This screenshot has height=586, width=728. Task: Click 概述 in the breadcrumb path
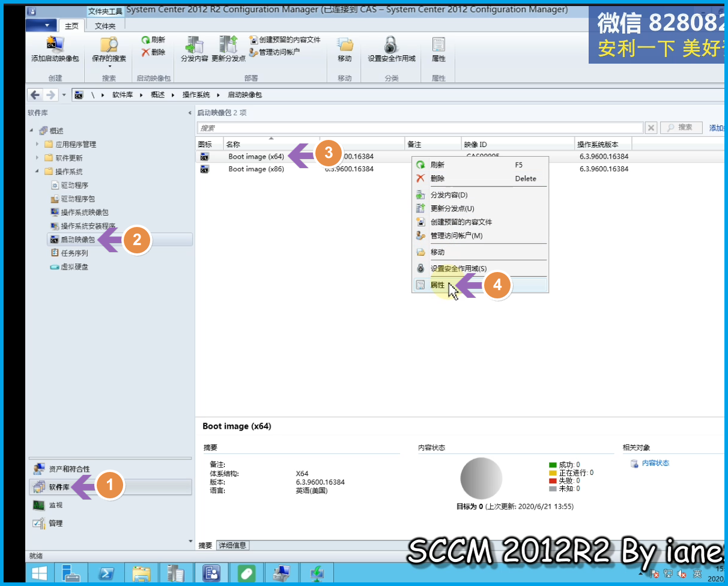[157, 95]
